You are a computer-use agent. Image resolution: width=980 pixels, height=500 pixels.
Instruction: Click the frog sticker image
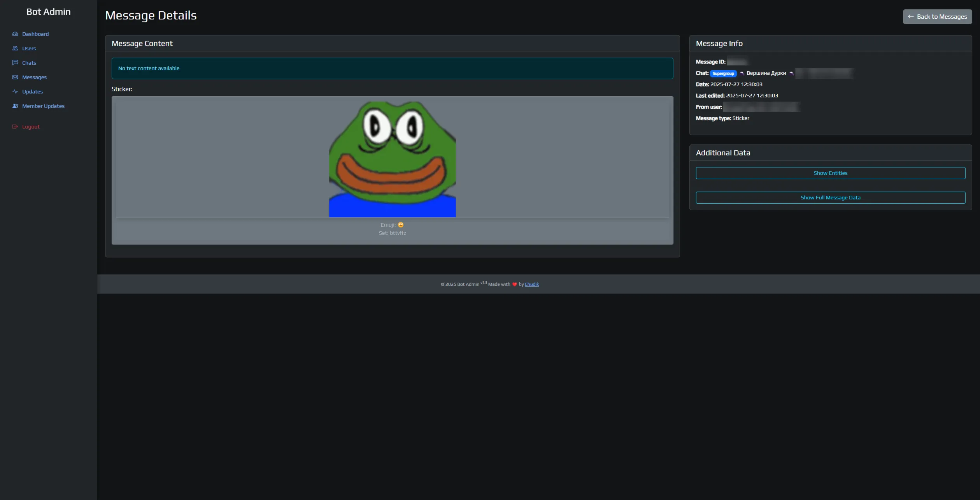coord(392,159)
